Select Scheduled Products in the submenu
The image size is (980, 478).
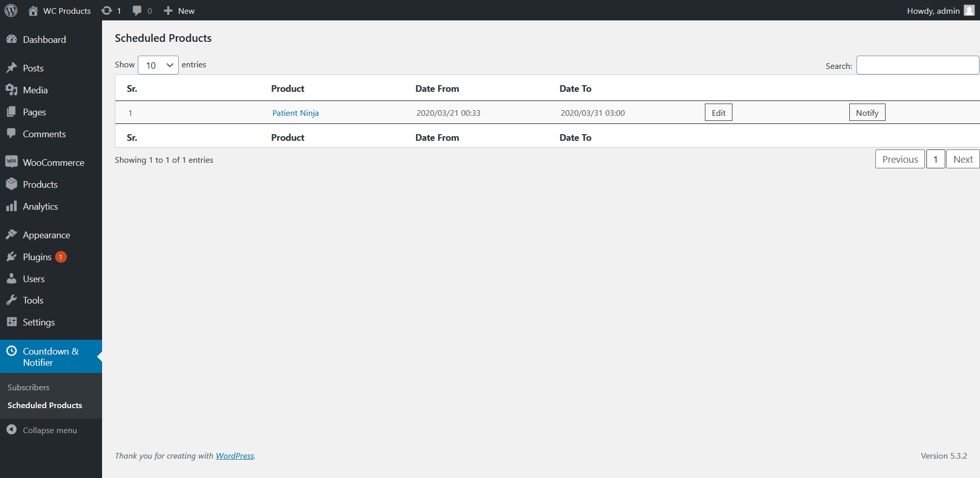44,405
